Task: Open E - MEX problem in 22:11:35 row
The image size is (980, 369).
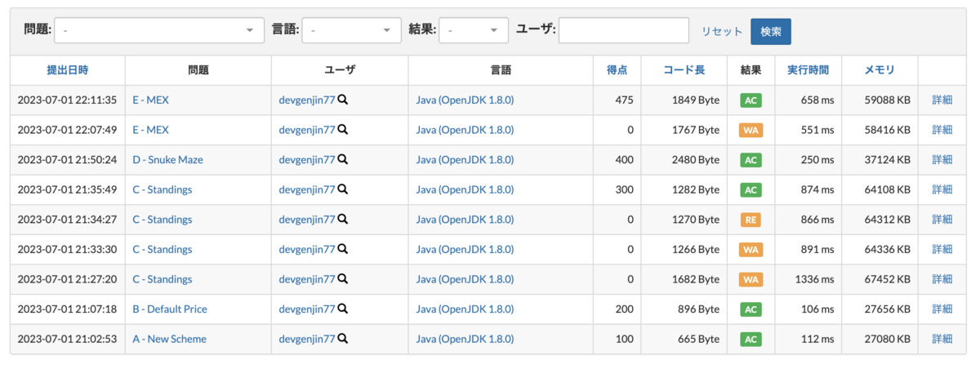Action: click(x=151, y=100)
